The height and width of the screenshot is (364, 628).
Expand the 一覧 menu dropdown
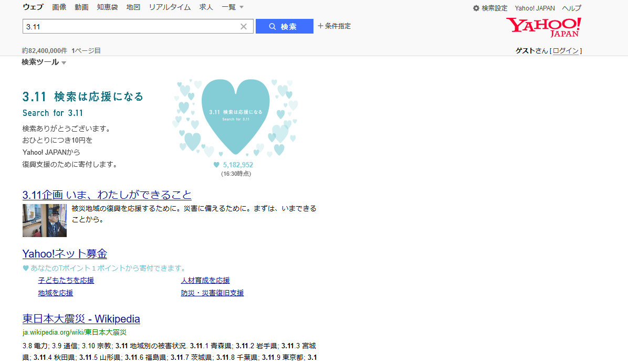pyautogui.click(x=229, y=7)
